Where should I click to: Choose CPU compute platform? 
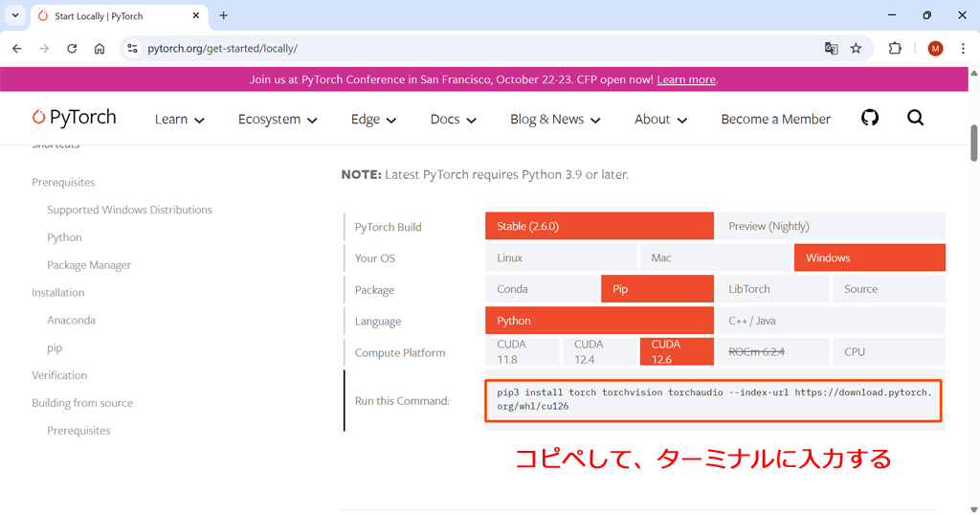[x=889, y=352]
